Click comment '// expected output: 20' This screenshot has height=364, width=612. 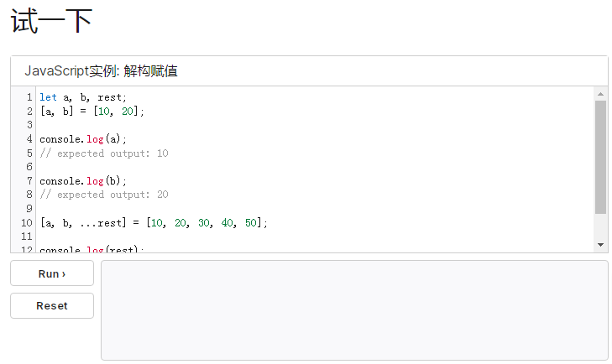point(104,195)
